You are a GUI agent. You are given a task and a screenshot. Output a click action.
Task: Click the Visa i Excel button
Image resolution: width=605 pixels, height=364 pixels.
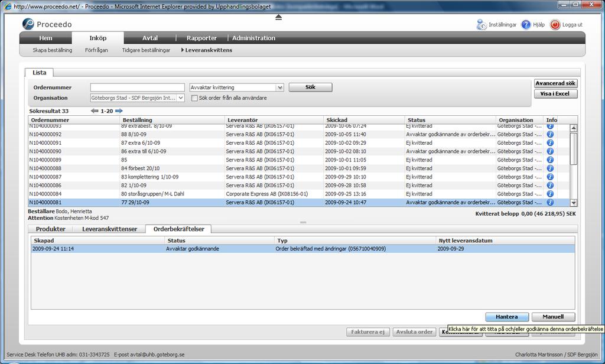555,94
